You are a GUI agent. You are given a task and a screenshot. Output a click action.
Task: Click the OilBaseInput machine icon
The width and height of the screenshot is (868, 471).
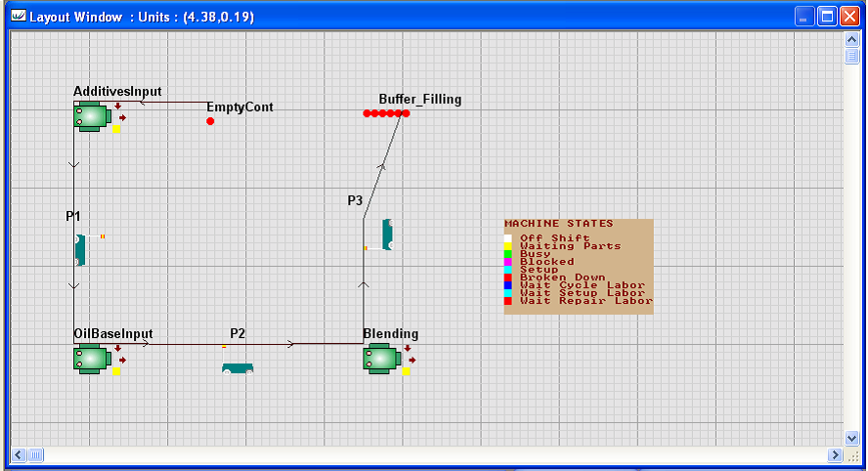(91, 359)
